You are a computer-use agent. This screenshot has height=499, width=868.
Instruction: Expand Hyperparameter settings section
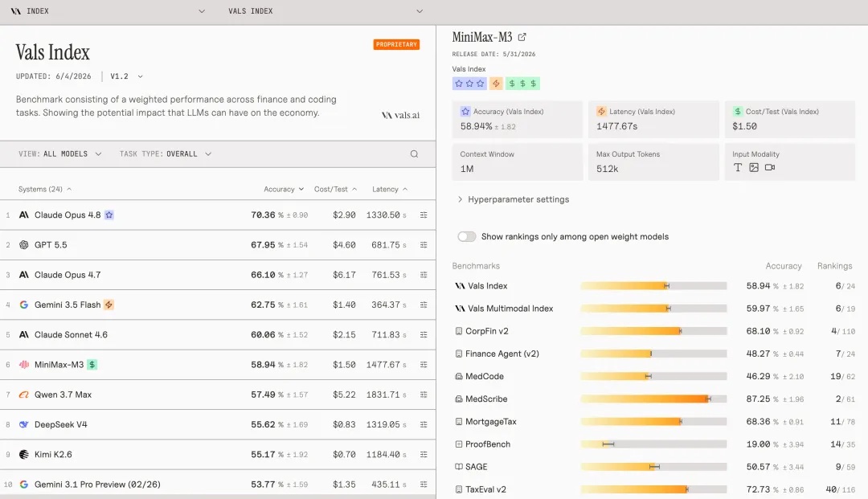(x=513, y=199)
